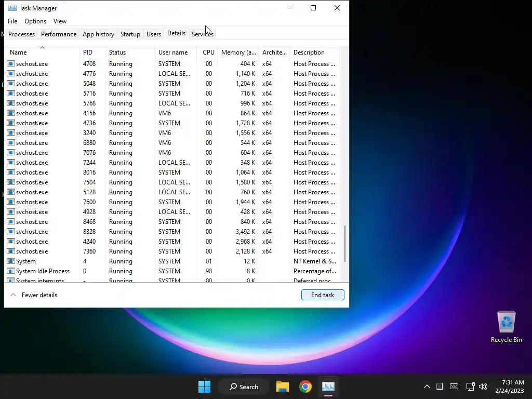Click the NT Kernel & S... description
This screenshot has width=532, height=399.
314,261
